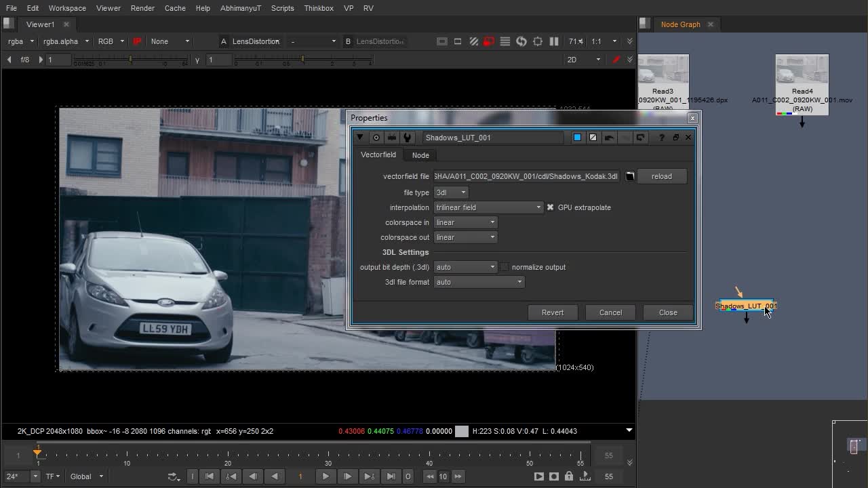Open the 2D view mode dropdown
The width and height of the screenshot is (868, 488).
coord(583,60)
